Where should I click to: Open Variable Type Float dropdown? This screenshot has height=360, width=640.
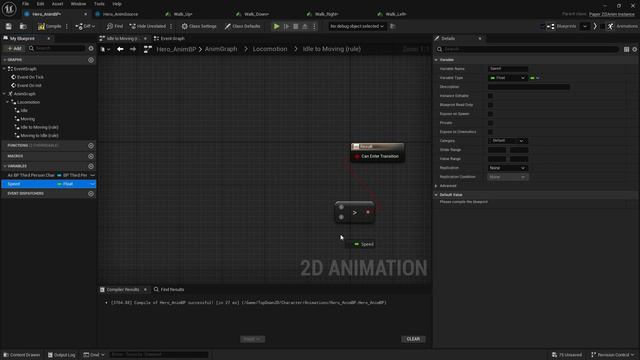pyautogui.click(x=507, y=78)
